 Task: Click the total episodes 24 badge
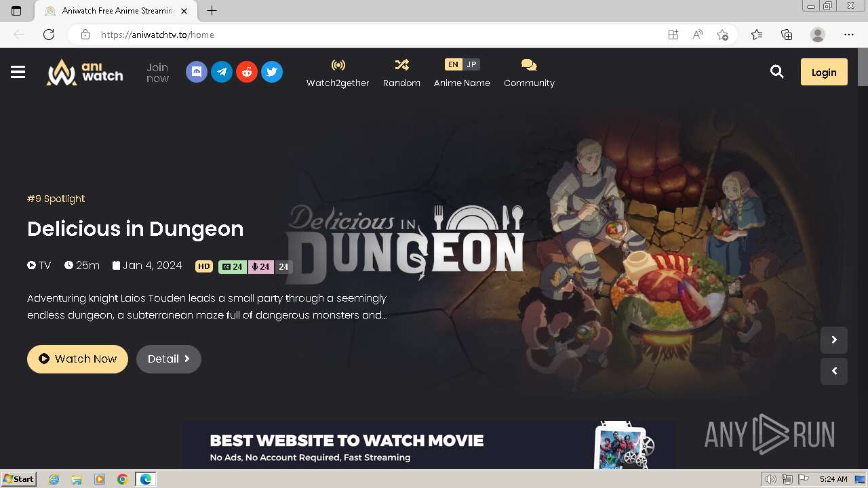[x=283, y=266]
